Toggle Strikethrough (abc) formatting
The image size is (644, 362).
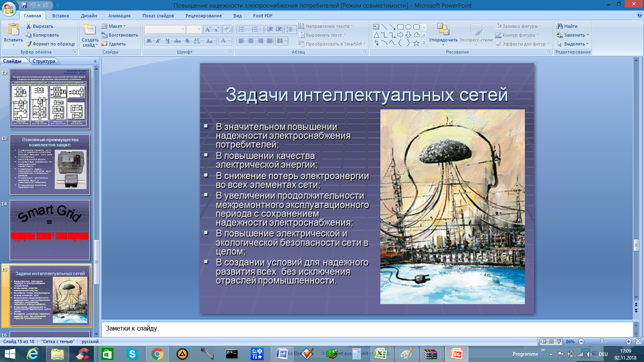[178, 41]
